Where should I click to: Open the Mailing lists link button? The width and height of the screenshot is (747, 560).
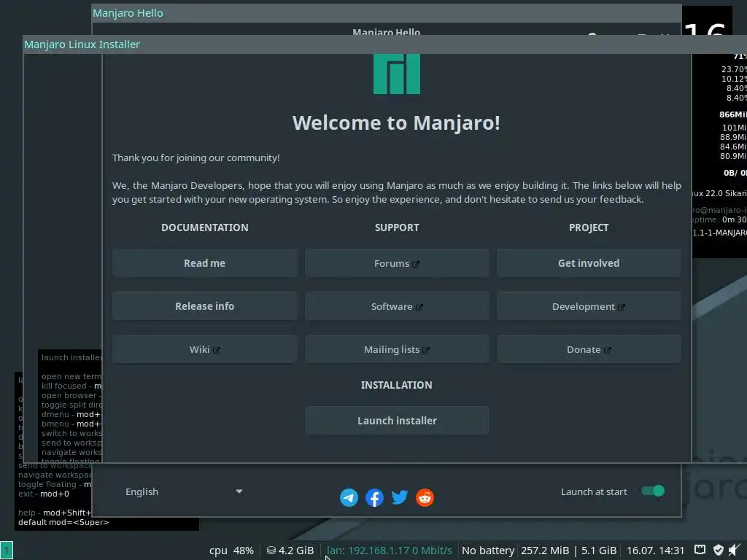pos(397,349)
